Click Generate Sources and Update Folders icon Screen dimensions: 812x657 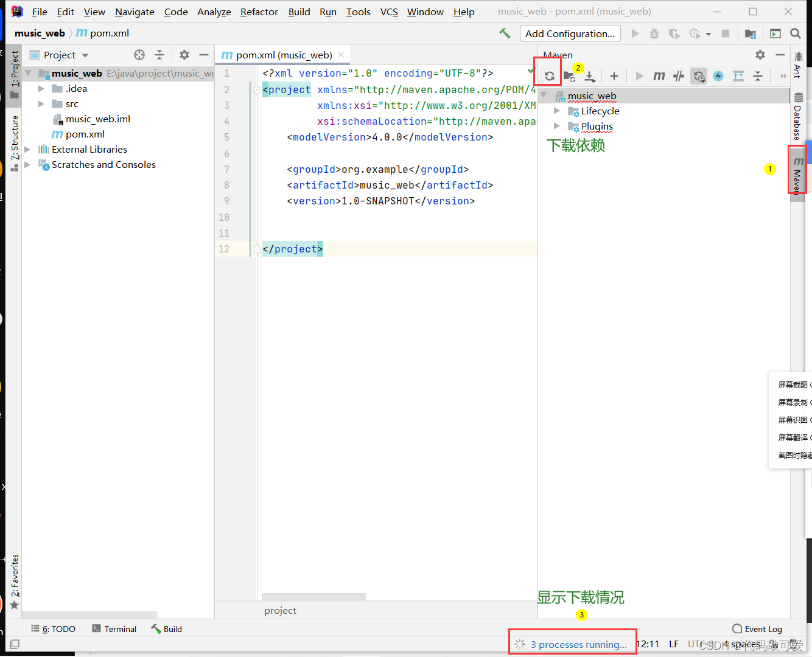tap(569, 76)
